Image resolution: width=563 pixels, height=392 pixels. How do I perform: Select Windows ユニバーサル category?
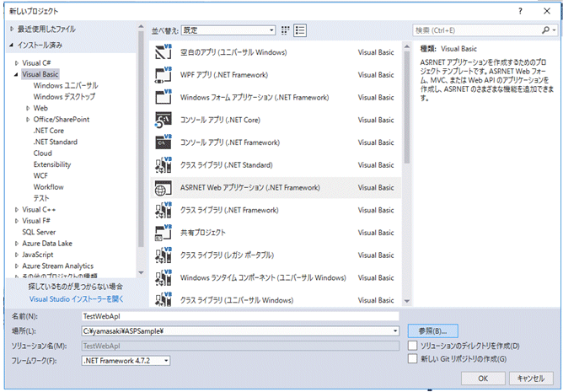(x=66, y=85)
